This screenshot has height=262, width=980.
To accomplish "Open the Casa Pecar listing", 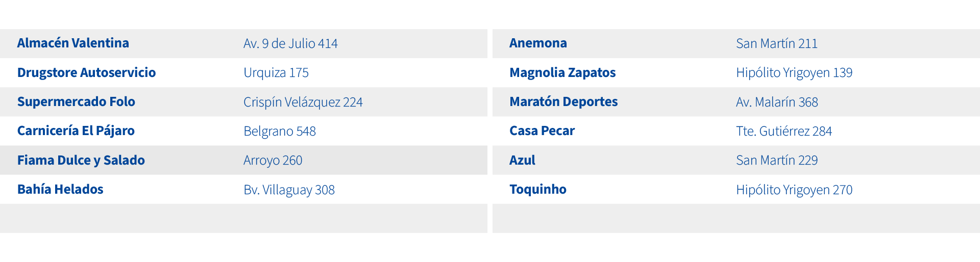I will point(542,131).
